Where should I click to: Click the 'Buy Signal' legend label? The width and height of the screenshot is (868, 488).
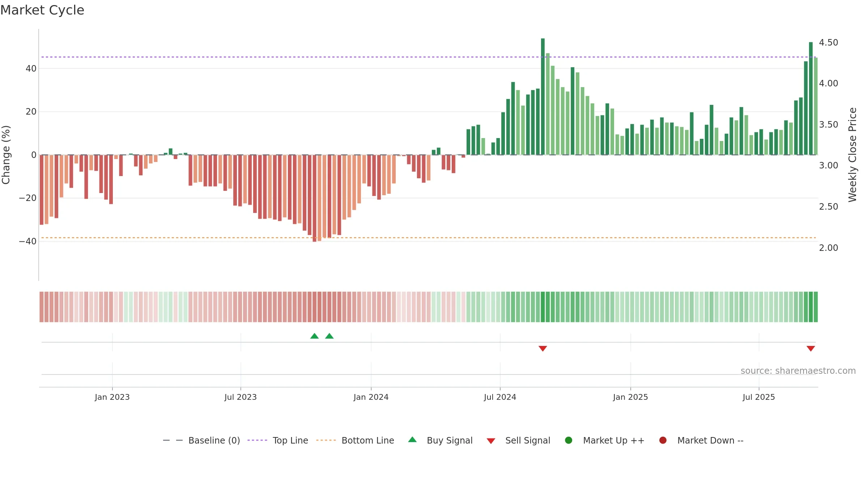tap(450, 441)
